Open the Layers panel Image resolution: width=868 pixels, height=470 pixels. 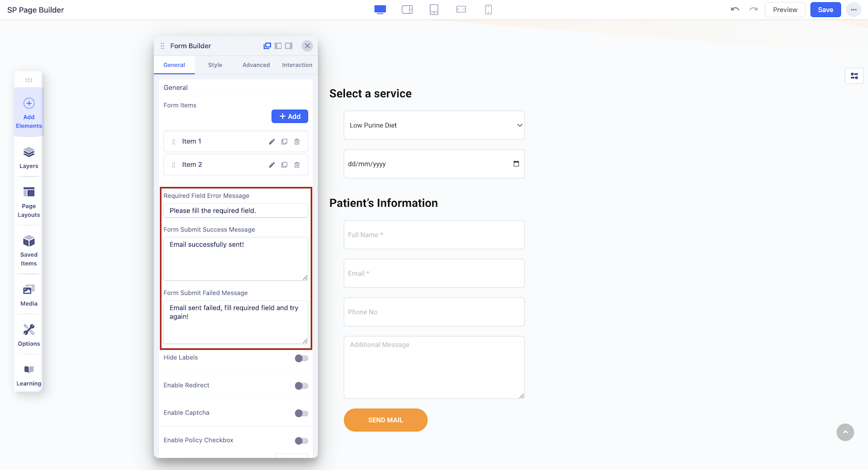(x=28, y=157)
